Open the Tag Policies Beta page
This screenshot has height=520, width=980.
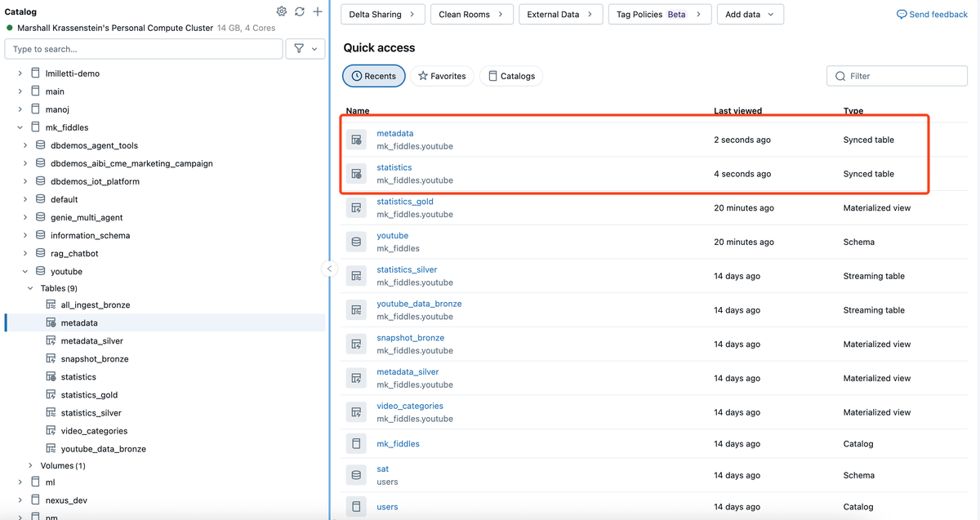(659, 14)
